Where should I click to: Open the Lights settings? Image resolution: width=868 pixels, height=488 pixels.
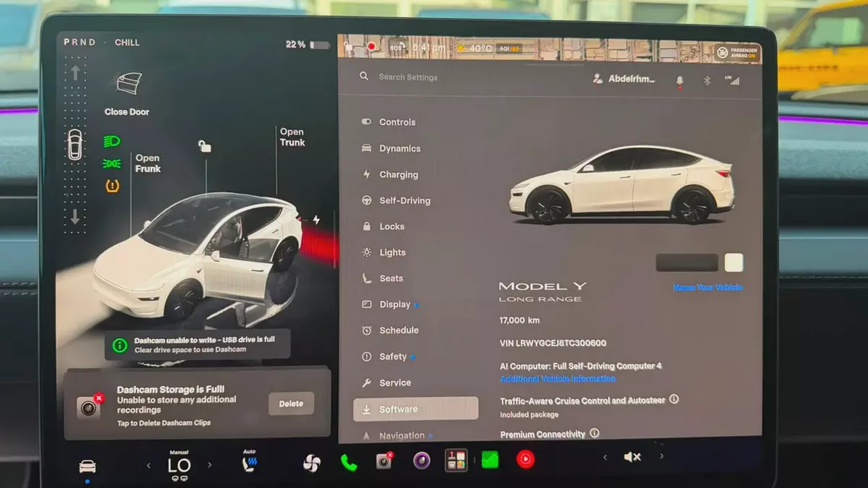point(383,252)
